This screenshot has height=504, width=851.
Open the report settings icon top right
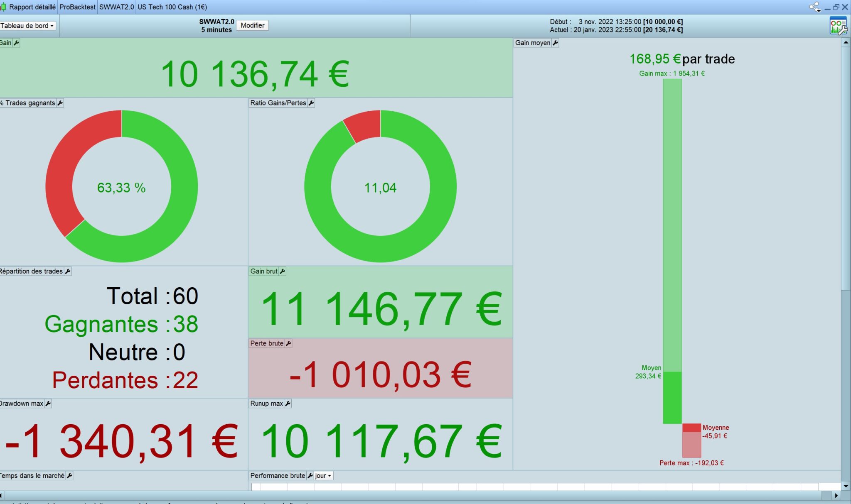838,26
